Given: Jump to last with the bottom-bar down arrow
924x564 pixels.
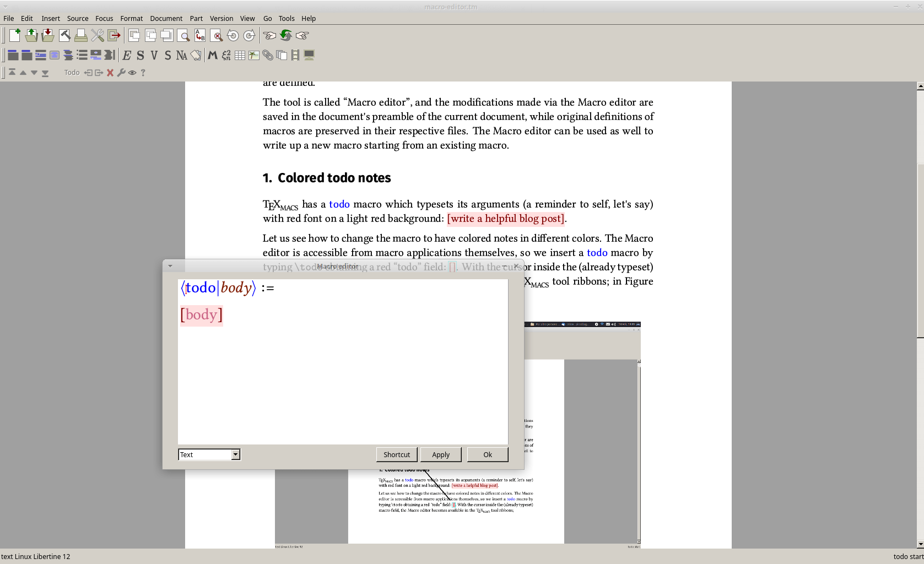Looking at the screenshot, I should [x=45, y=73].
